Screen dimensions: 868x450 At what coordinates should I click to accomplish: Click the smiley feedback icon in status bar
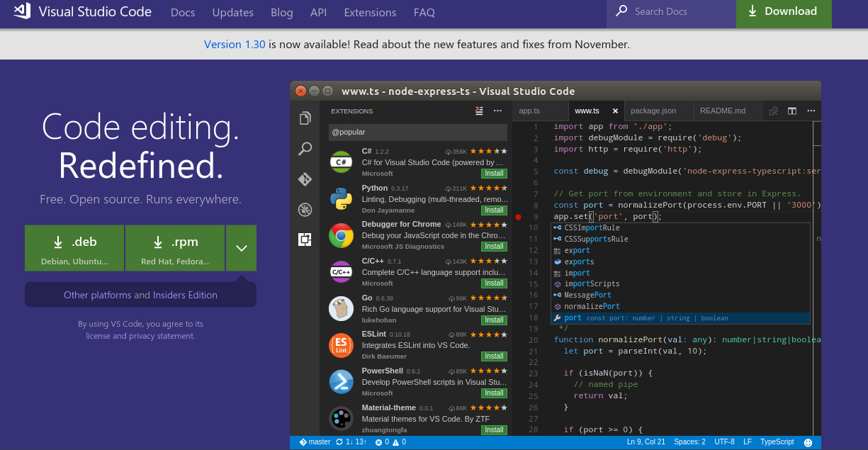pyautogui.click(x=808, y=442)
